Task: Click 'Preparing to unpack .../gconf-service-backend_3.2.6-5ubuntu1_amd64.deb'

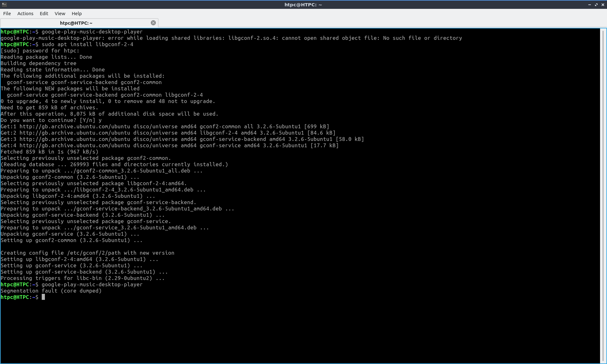Action: point(118,209)
